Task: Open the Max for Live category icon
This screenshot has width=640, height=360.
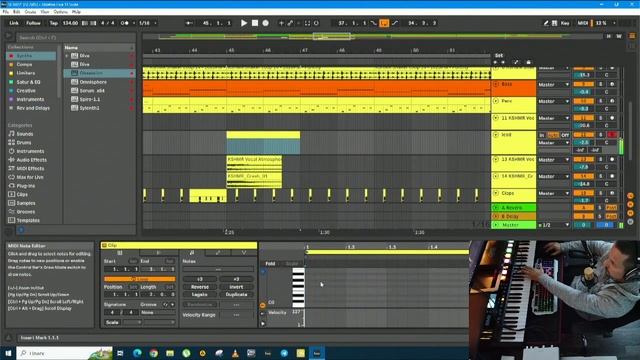Action: tap(11, 177)
